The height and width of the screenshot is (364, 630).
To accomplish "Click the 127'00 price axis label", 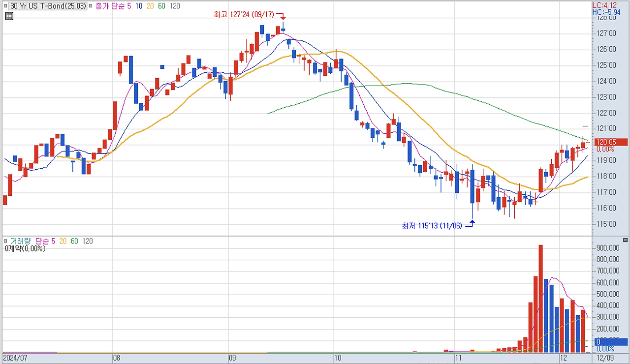I will click(x=607, y=33).
